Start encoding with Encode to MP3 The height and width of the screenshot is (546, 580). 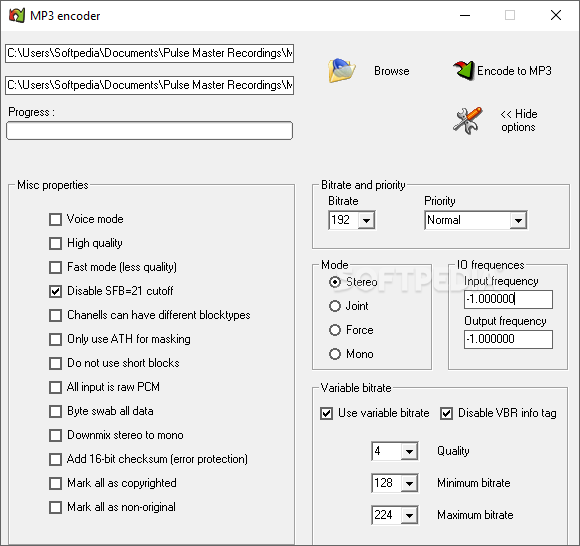click(514, 71)
